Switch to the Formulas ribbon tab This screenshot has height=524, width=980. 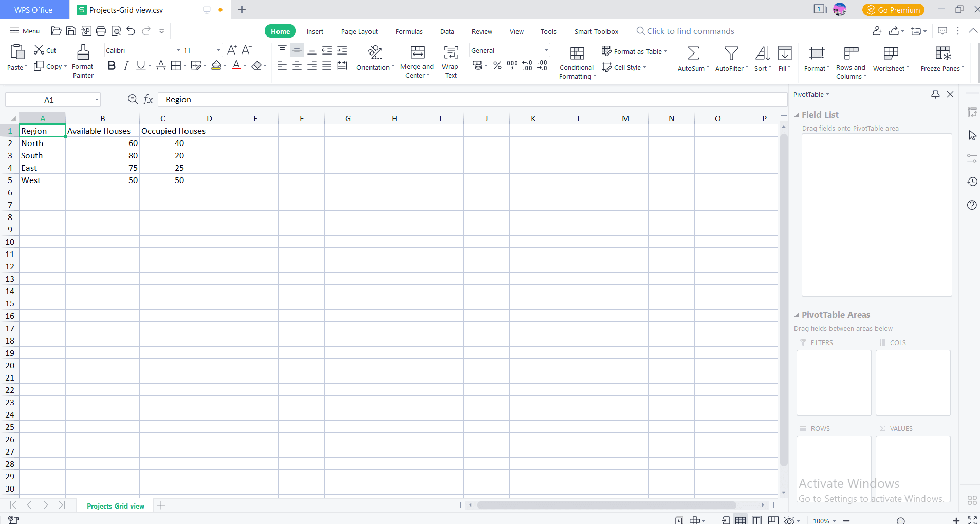tap(409, 31)
